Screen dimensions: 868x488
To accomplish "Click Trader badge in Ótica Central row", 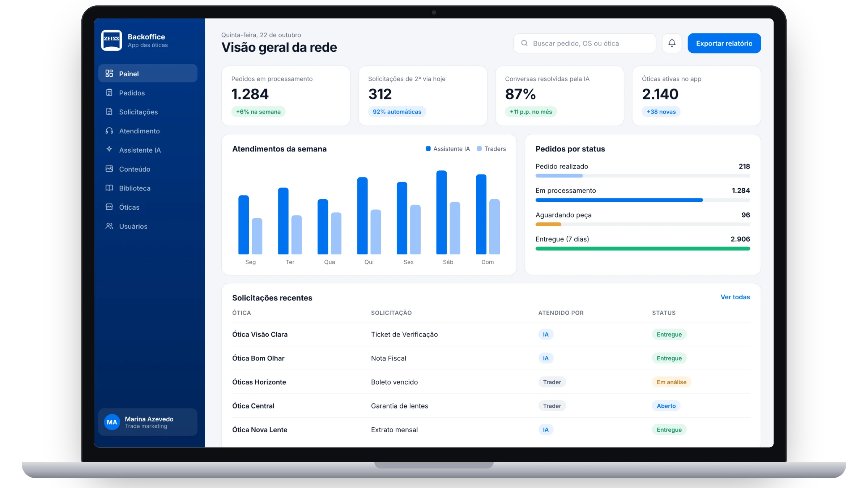I will coord(552,406).
